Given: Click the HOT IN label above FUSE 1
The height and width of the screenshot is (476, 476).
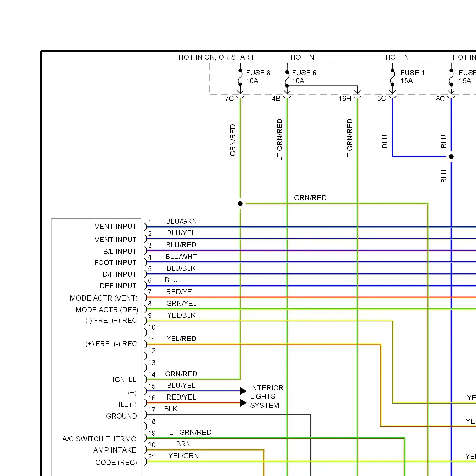Looking at the screenshot, I should coord(397,57).
